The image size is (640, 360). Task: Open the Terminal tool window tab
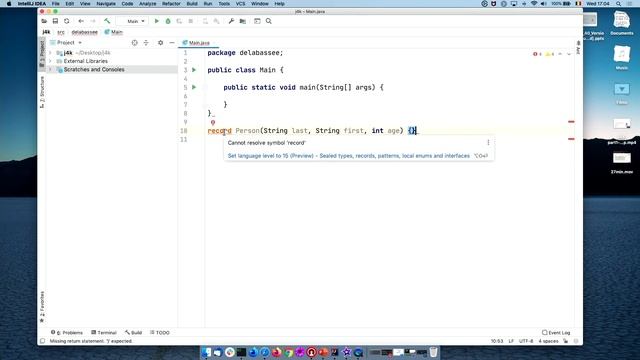[104, 332]
